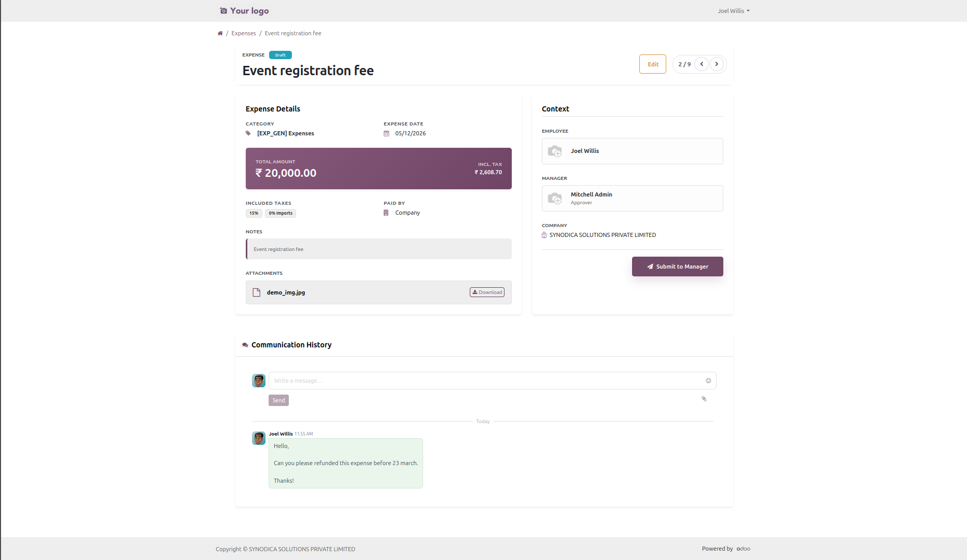Open the Joel Willis user dropdown
967x560 pixels.
(x=734, y=11)
